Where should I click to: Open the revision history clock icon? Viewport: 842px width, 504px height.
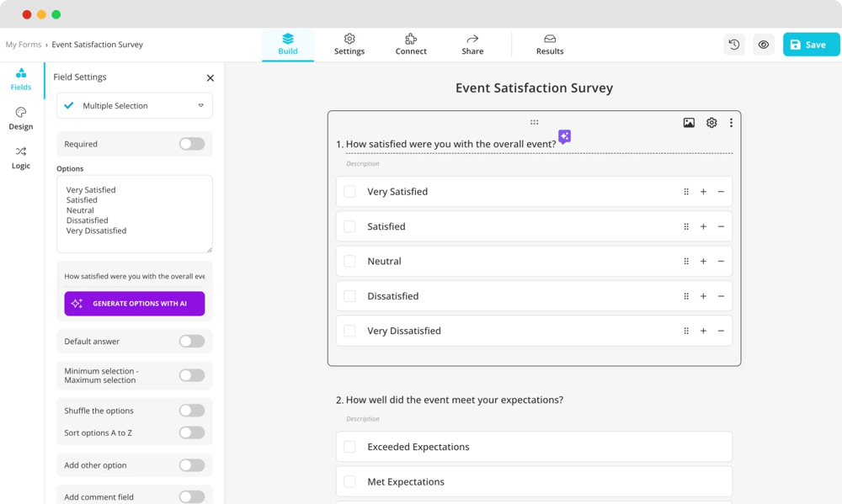(x=734, y=45)
